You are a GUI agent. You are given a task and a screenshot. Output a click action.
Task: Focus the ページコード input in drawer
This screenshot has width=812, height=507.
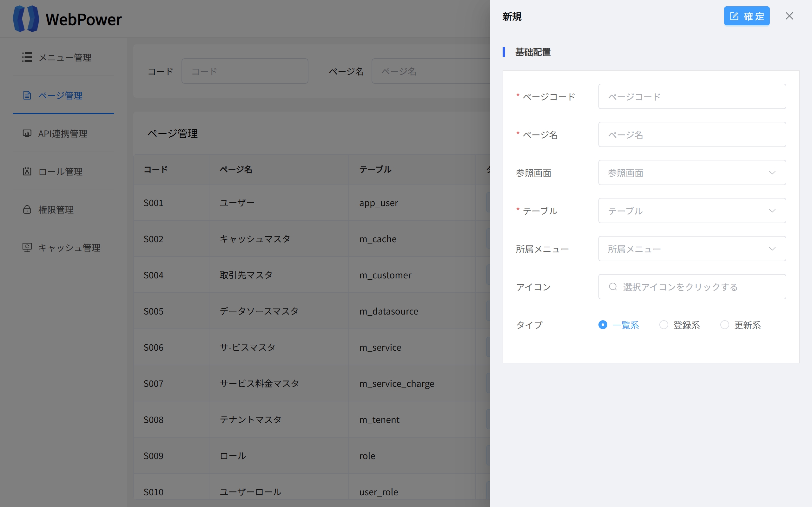click(692, 97)
